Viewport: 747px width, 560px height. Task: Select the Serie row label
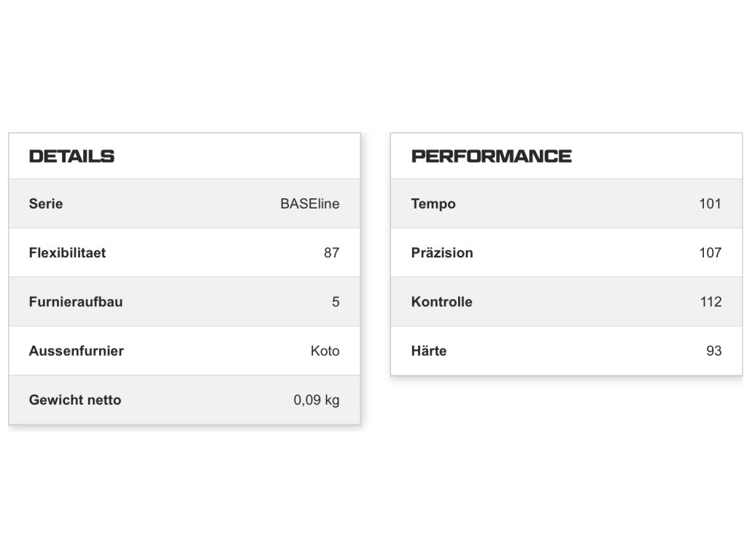(46, 204)
